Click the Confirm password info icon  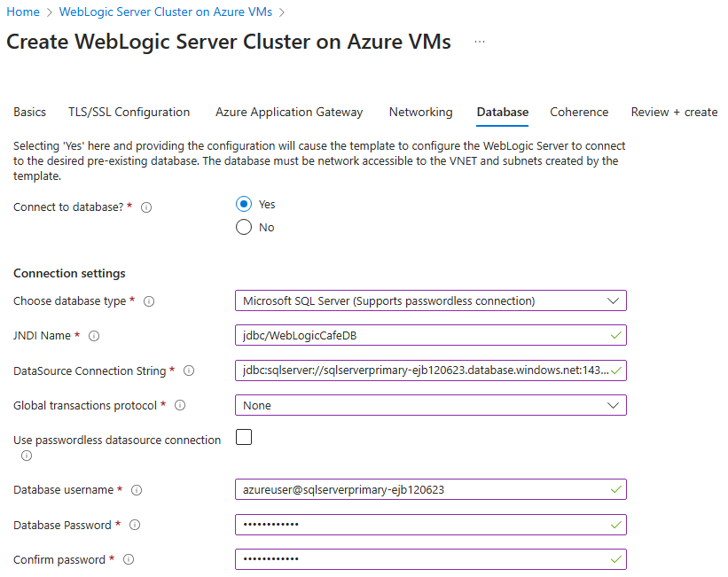(129, 559)
